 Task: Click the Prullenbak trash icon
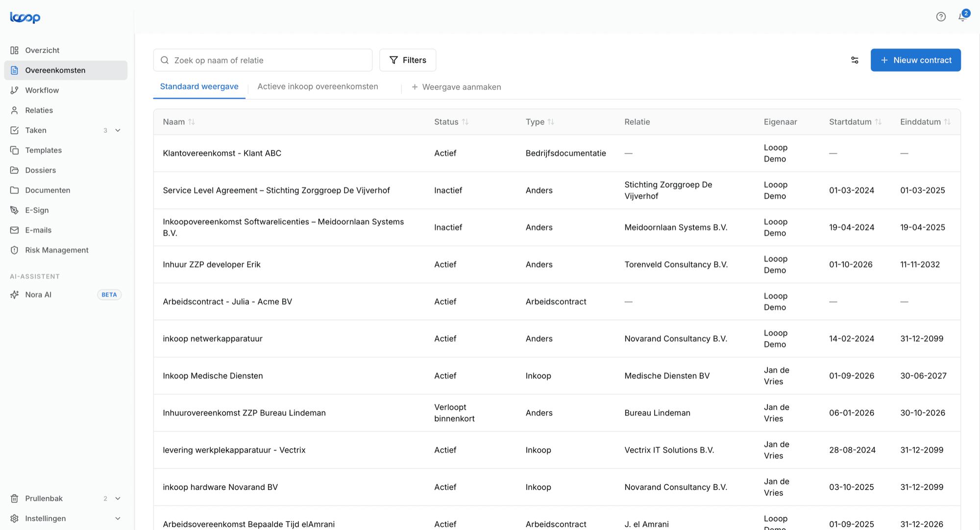[15, 499]
